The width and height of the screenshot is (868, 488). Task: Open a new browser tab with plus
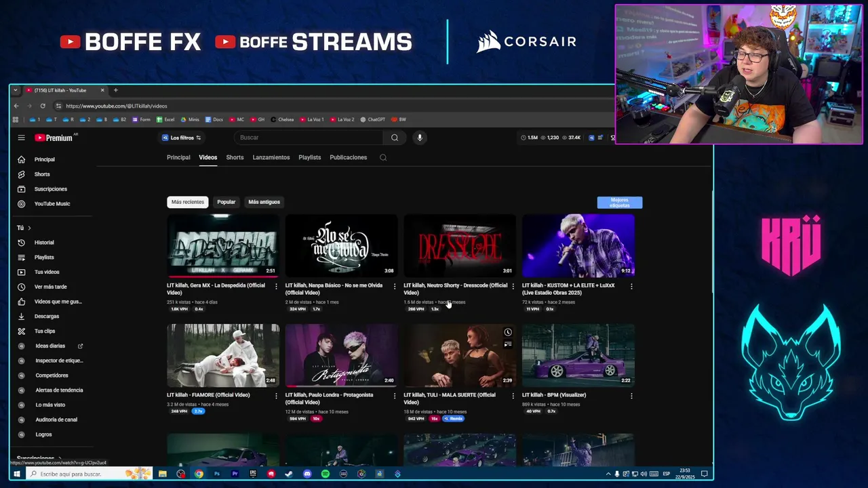pos(115,90)
